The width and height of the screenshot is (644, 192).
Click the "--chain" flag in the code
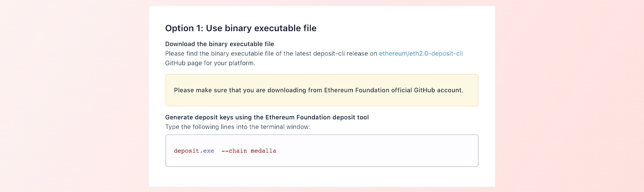pyautogui.click(x=234, y=151)
